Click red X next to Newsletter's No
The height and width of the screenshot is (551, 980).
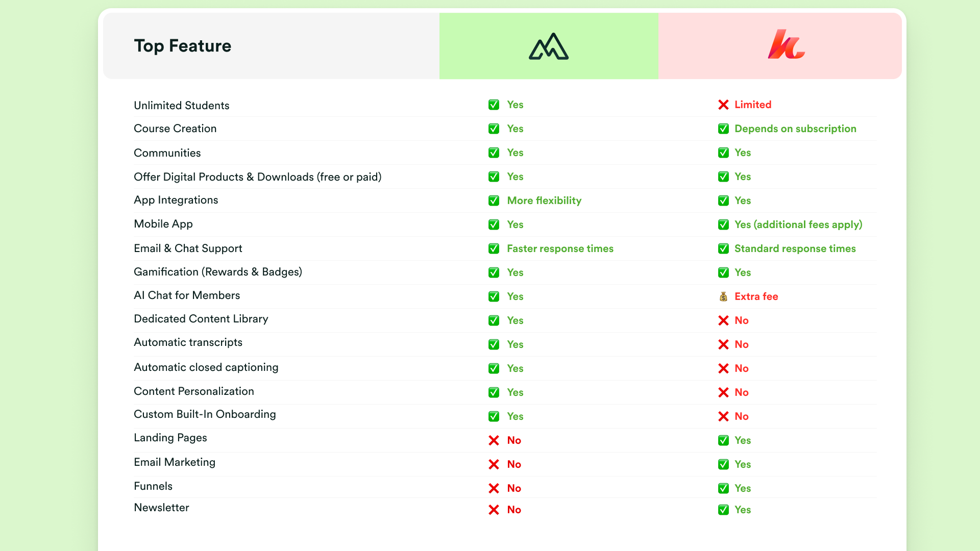[494, 510]
